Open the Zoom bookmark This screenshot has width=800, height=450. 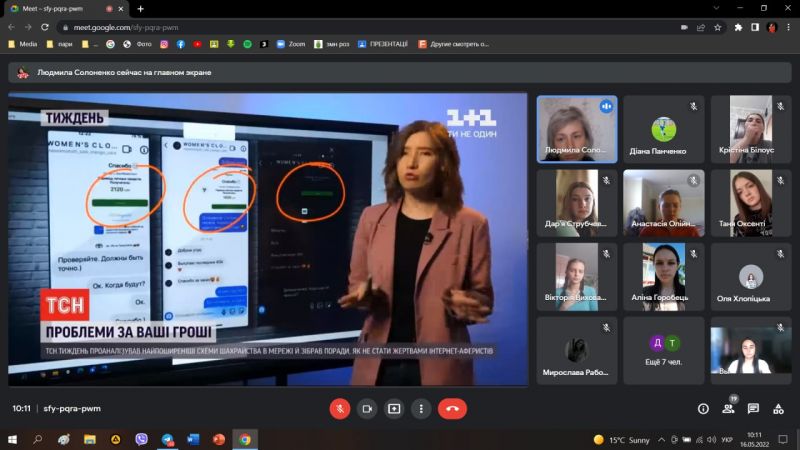coord(291,44)
